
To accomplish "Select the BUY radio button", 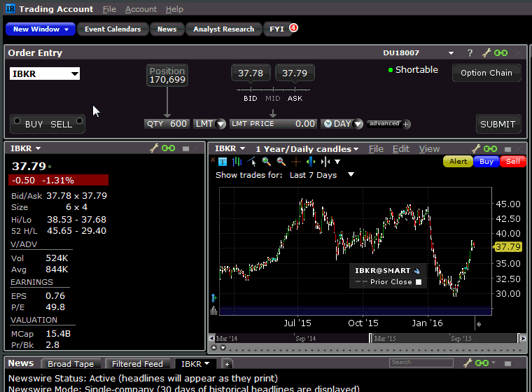I will pos(17,121).
